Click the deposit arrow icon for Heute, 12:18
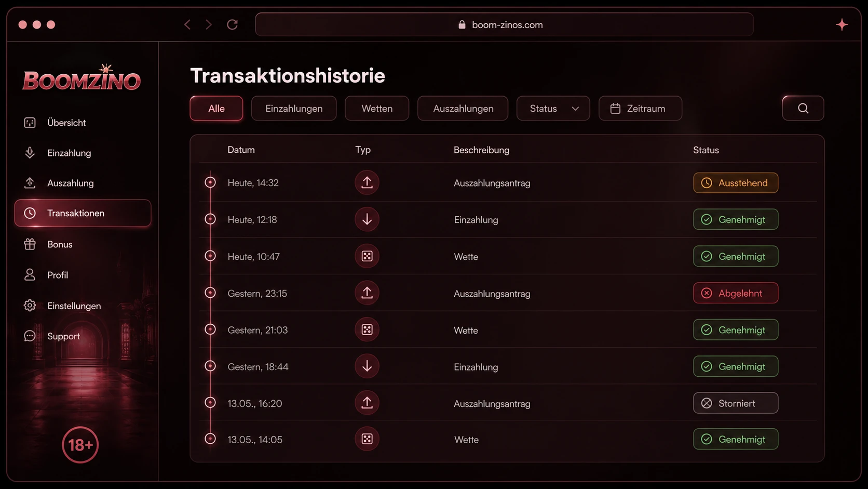This screenshot has width=868, height=489. (367, 219)
